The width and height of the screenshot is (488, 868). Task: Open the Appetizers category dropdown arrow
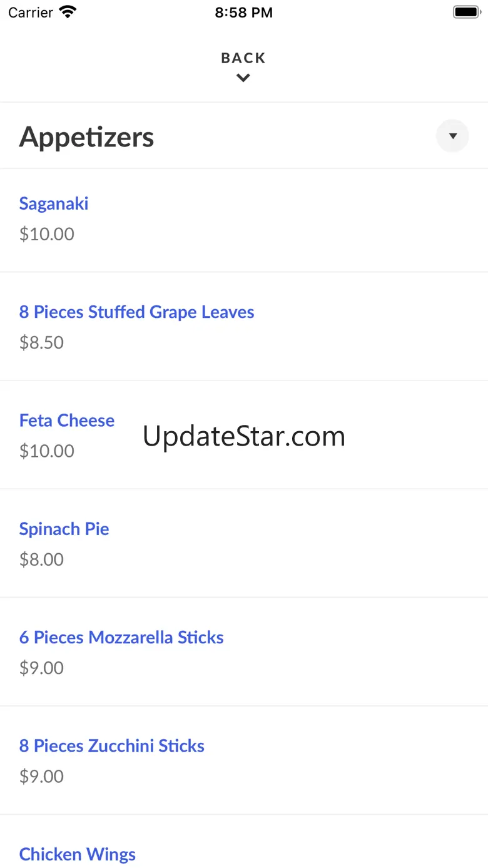[x=452, y=136]
